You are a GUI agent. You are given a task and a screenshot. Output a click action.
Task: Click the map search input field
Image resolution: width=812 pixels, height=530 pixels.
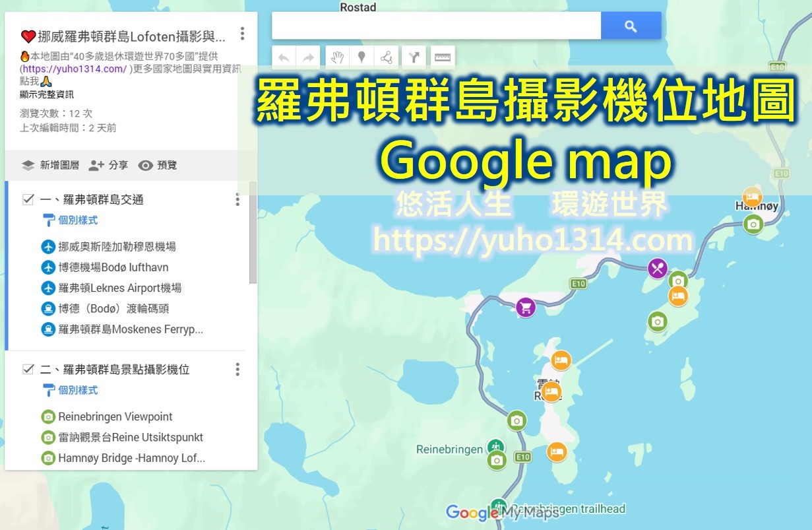coord(435,26)
